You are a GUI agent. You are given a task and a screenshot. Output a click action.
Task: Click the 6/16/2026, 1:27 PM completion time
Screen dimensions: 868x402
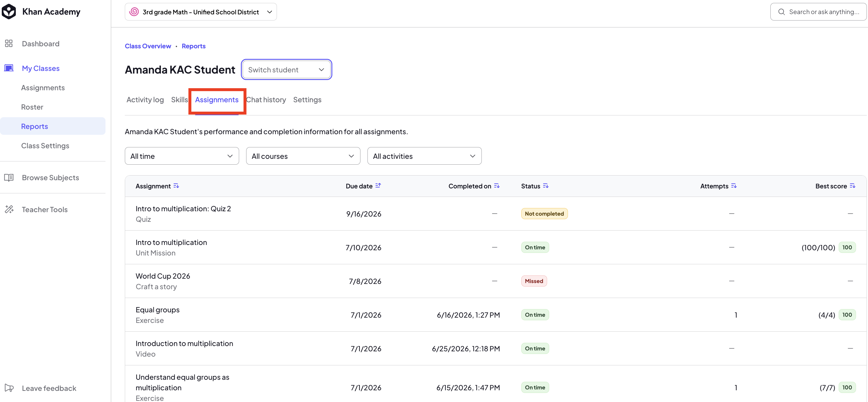[468, 315]
